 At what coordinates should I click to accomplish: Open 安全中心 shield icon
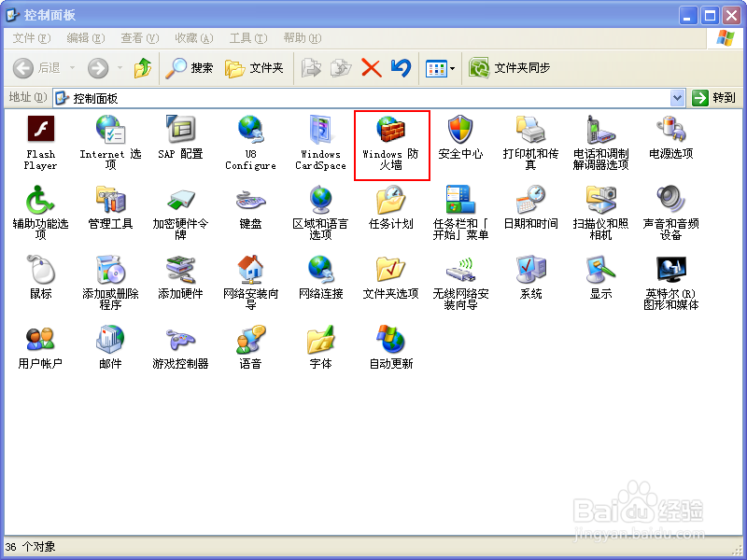pos(460,137)
